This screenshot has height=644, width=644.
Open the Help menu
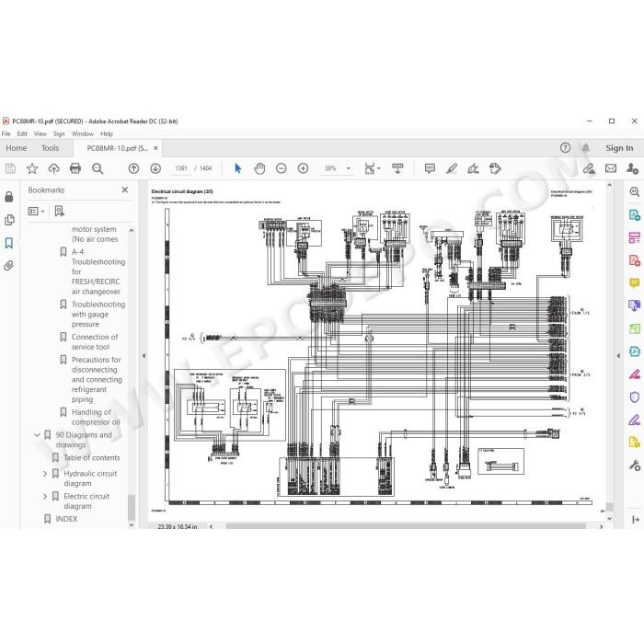tap(107, 134)
